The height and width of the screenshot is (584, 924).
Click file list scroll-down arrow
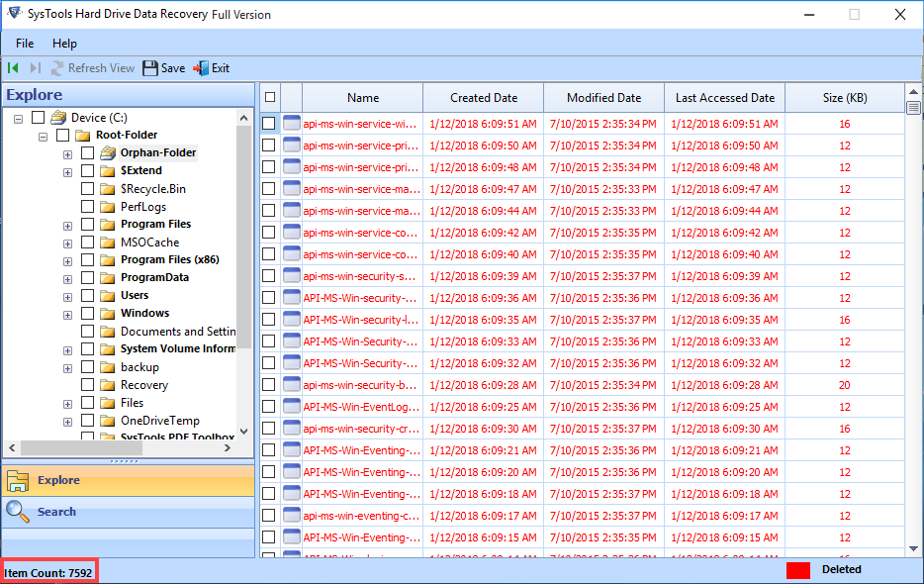click(913, 548)
